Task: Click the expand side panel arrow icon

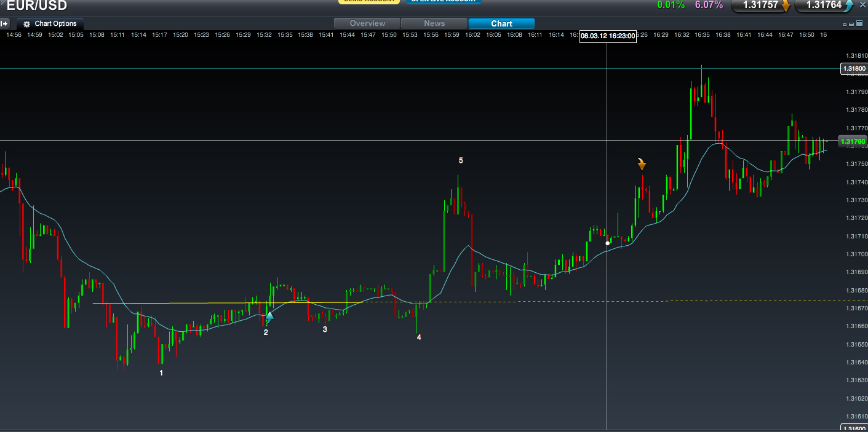Action: [x=5, y=24]
